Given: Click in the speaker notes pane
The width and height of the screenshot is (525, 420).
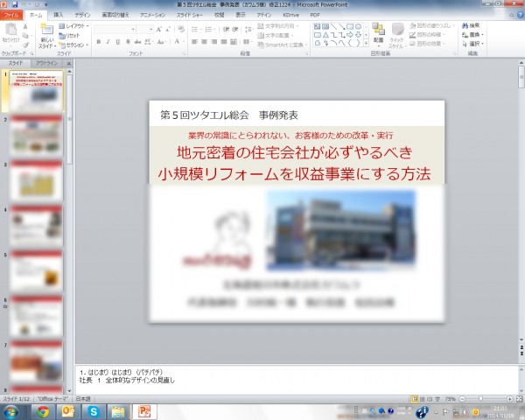Looking at the screenshot, I should click(x=297, y=380).
